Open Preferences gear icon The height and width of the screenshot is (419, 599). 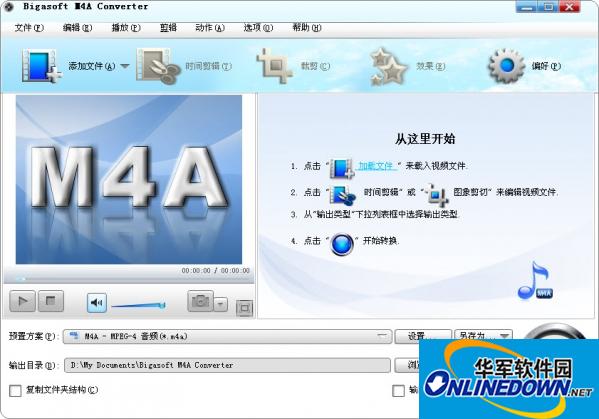coord(507,66)
